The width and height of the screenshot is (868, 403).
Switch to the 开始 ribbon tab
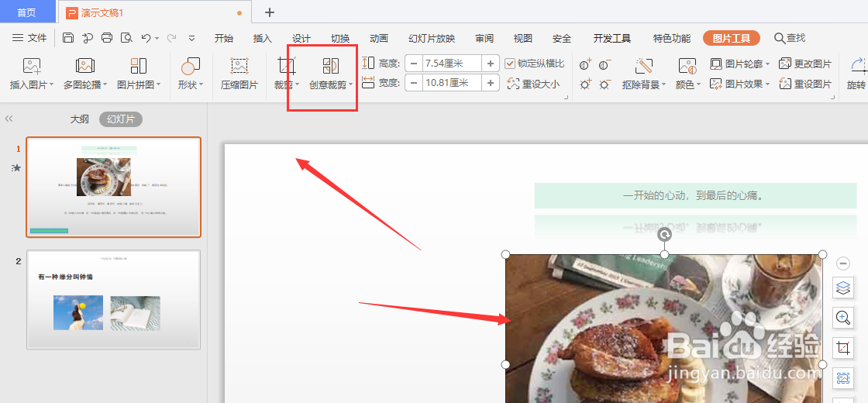224,38
